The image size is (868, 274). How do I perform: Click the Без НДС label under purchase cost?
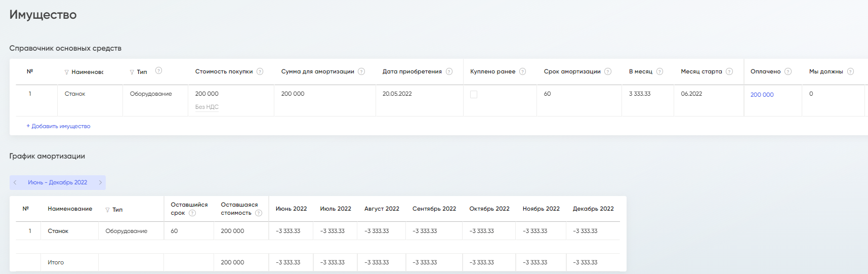tap(206, 107)
